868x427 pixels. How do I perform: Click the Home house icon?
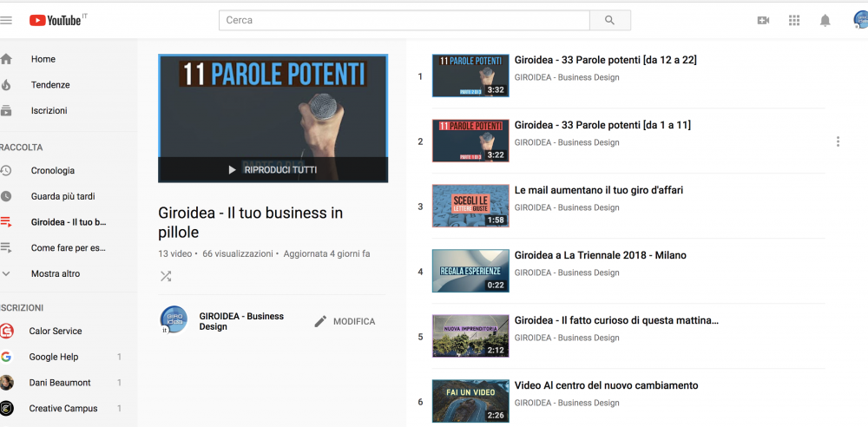(6, 59)
